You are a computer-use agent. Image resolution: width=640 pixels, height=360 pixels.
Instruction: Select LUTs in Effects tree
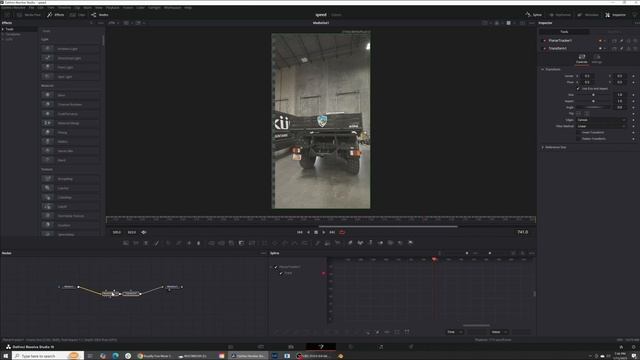click(9, 39)
